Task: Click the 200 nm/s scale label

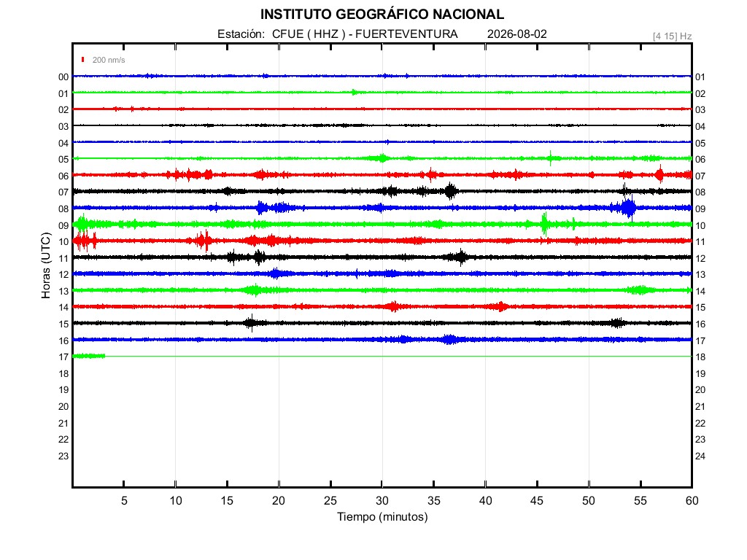Action: pos(109,60)
